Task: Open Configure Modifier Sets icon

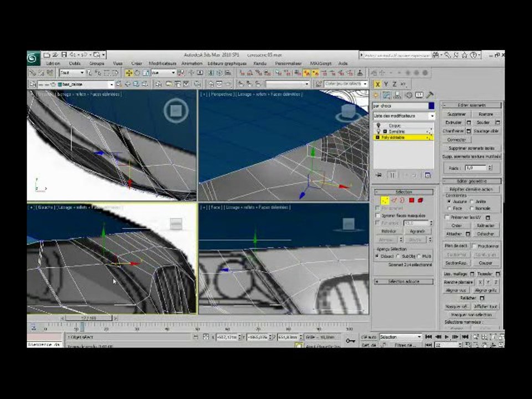Action: click(427, 175)
